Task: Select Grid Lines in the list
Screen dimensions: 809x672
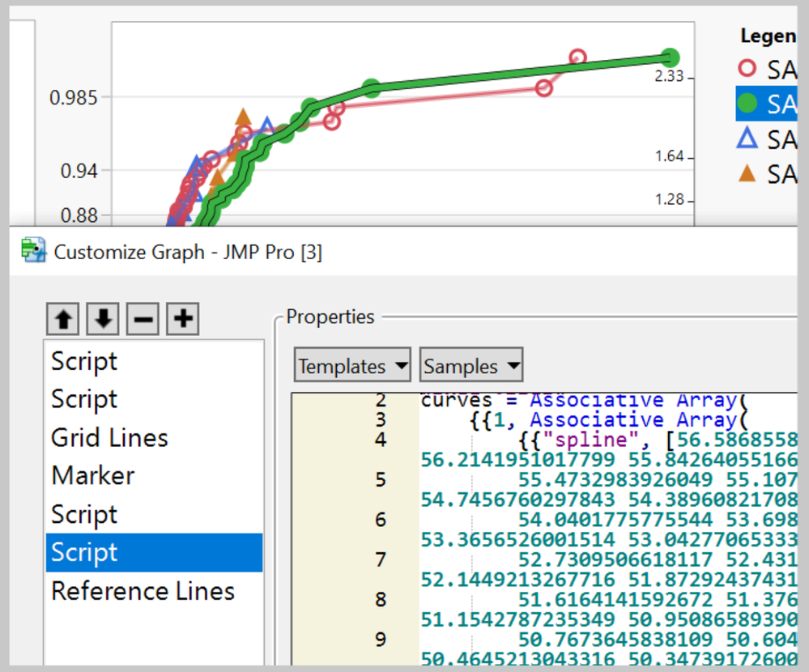Action: [154, 438]
